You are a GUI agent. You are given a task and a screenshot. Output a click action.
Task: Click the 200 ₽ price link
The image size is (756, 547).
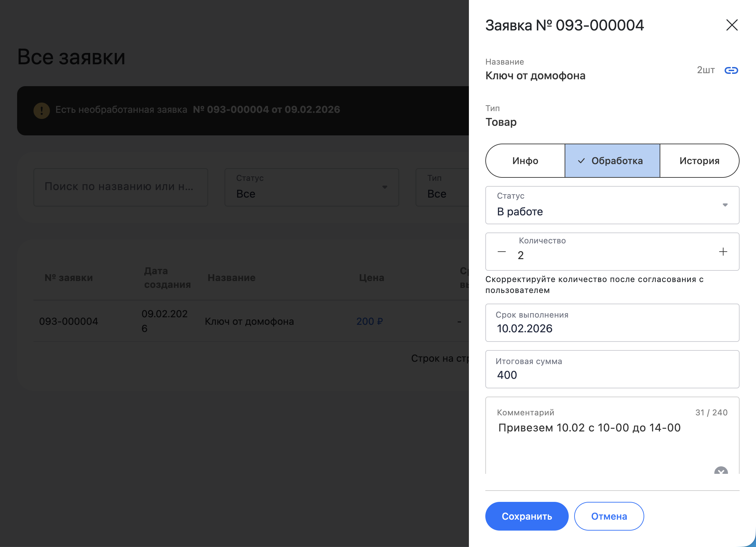point(369,321)
